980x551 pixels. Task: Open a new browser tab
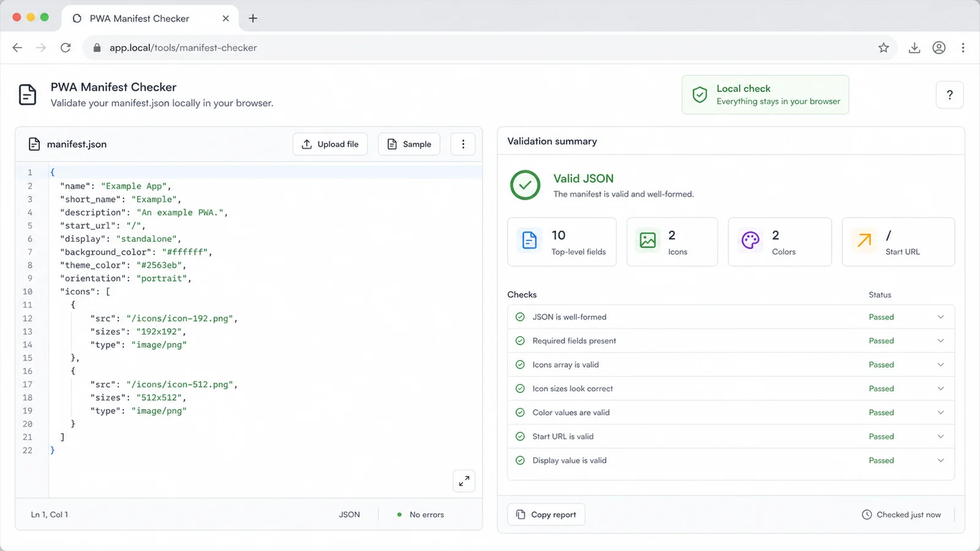click(253, 18)
